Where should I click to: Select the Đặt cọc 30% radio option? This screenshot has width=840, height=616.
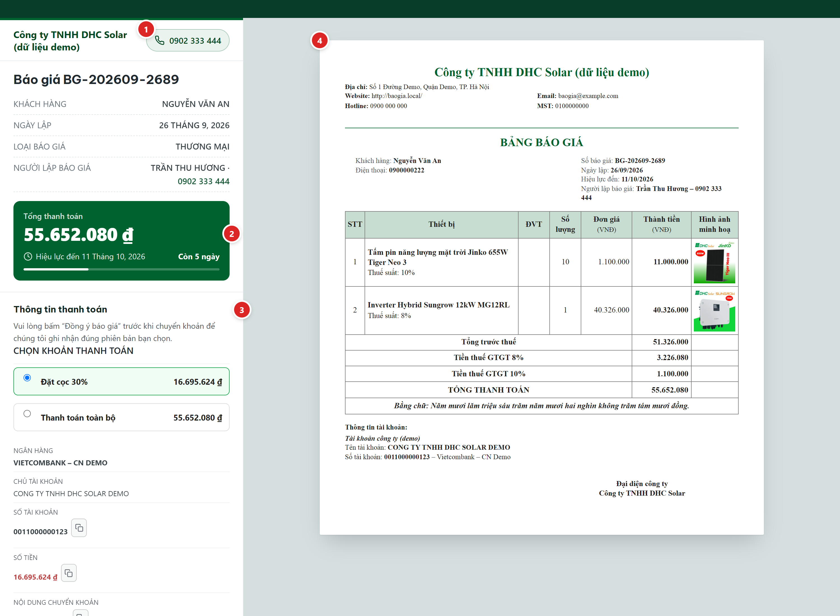[x=27, y=378]
